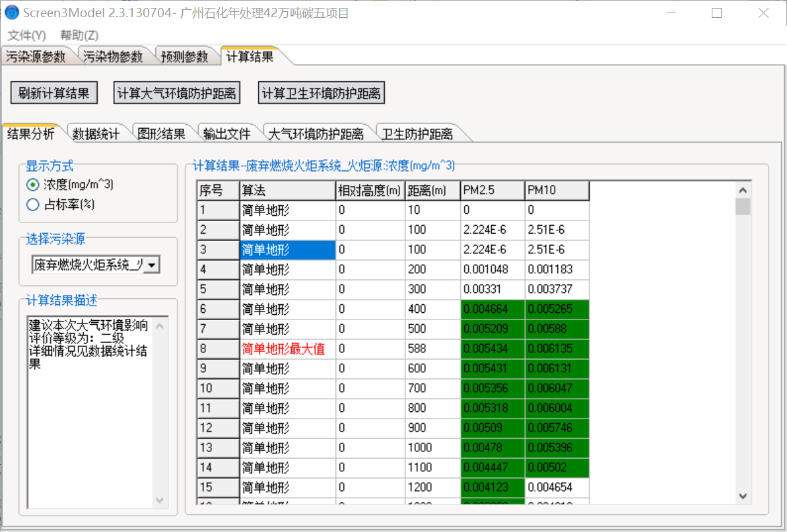Click the 距离(m) column header

click(432, 190)
